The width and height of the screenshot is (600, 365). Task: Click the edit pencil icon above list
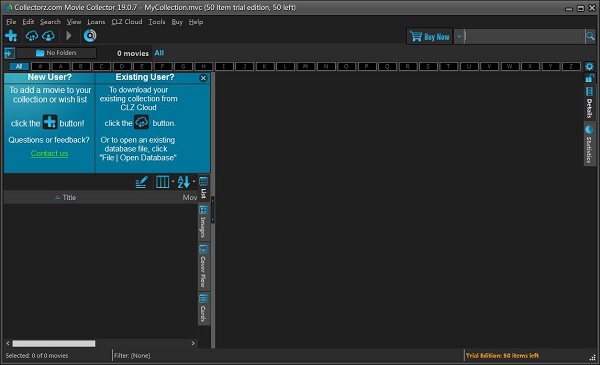pos(141,182)
